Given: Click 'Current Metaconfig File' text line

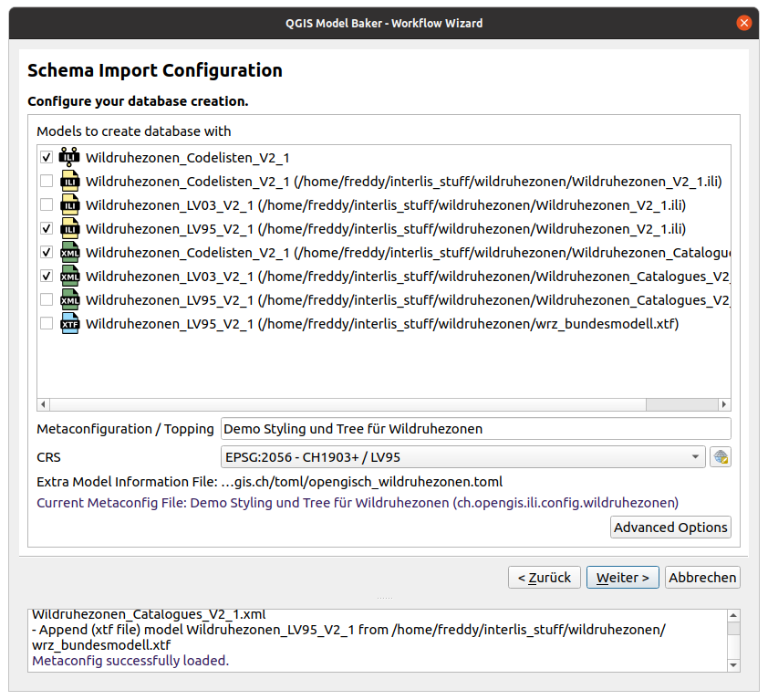Looking at the screenshot, I should click(x=358, y=503).
